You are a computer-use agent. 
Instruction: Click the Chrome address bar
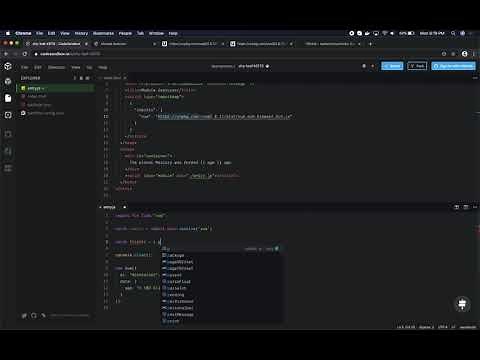click(233, 54)
